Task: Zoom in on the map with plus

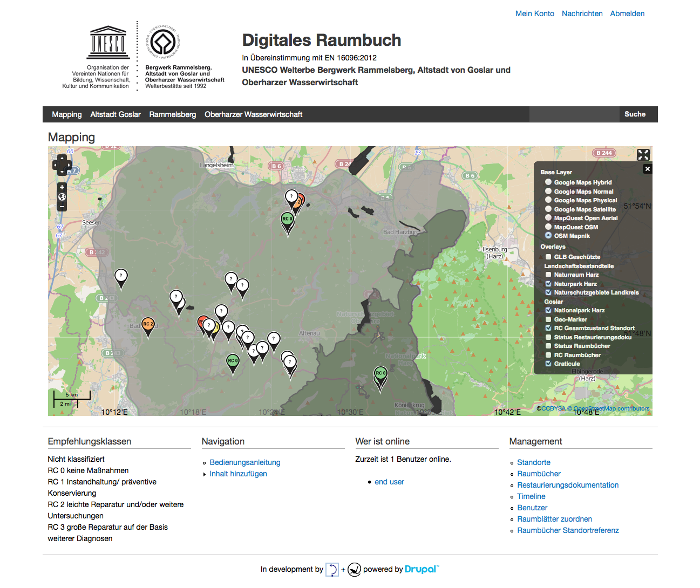Action: [62, 187]
